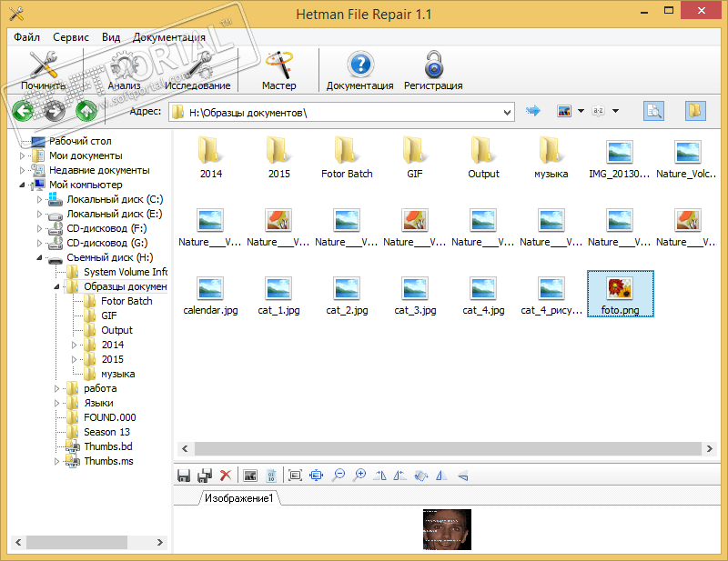The width and height of the screenshot is (728, 561).
Task: Go back with green left arrow
Action: 22,111
